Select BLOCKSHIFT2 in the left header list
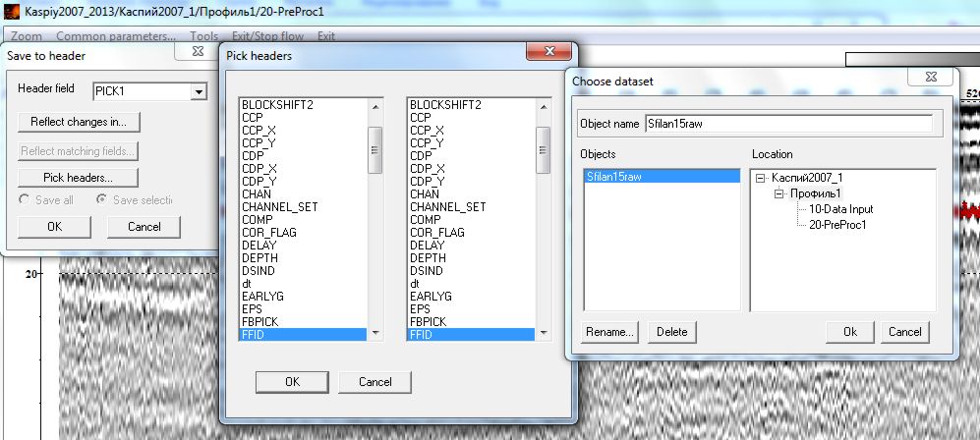This screenshot has height=440, width=980. [x=303, y=105]
